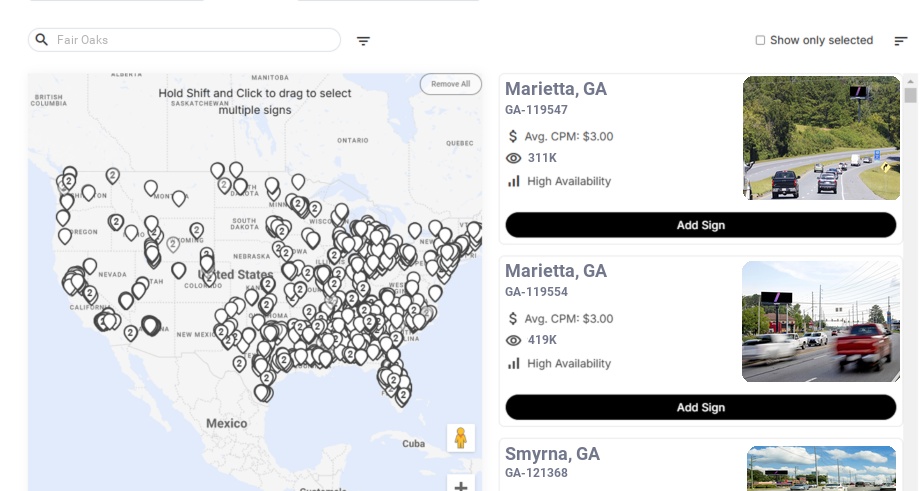
Task: Open the GA-119547 highway billboard photo
Action: pos(821,138)
